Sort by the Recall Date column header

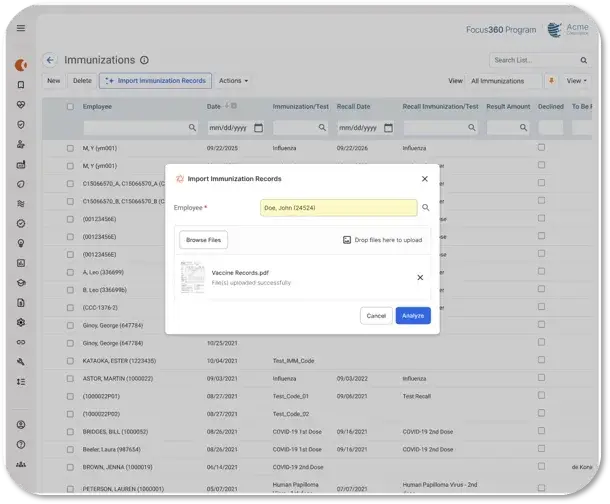pos(353,107)
